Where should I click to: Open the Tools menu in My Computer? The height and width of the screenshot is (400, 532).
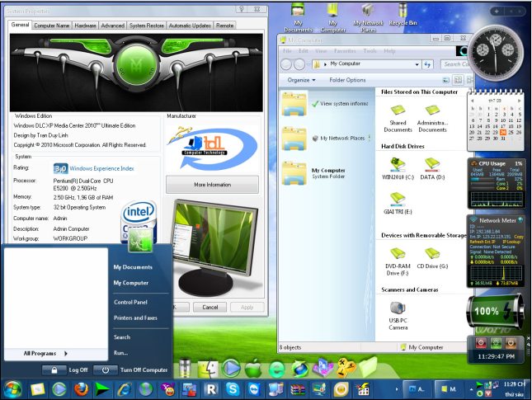[x=370, y=51]
